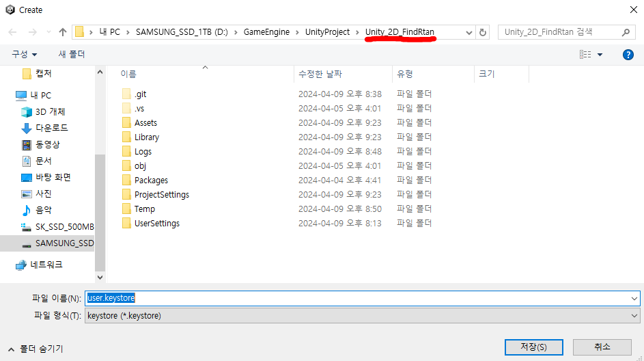Expand the file name dropdown arrow
Viewport: 644px width, 361px height.
click(634, 299)
